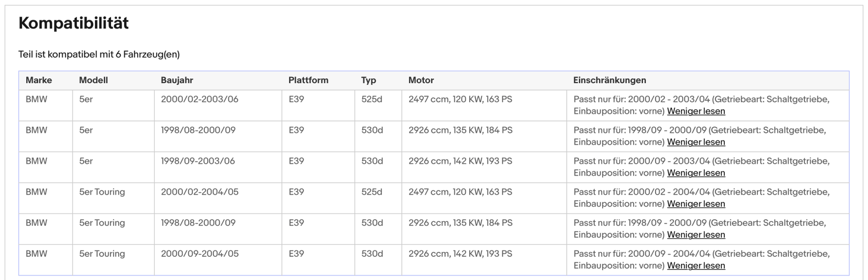This screenshot has height=280, width=868.
Task: Collapse restrictions for 5er Touring 530d 184 PS
Action: coord(696,234)
